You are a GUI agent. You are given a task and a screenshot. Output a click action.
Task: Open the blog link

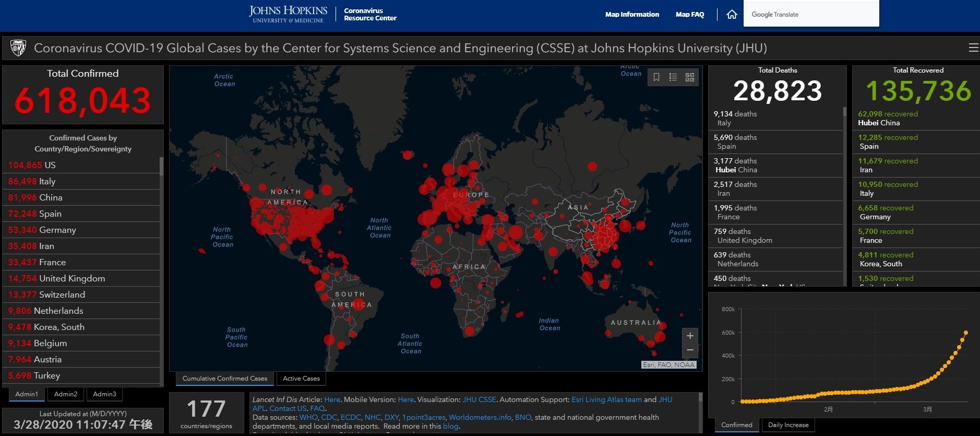(x=450, y=426)
